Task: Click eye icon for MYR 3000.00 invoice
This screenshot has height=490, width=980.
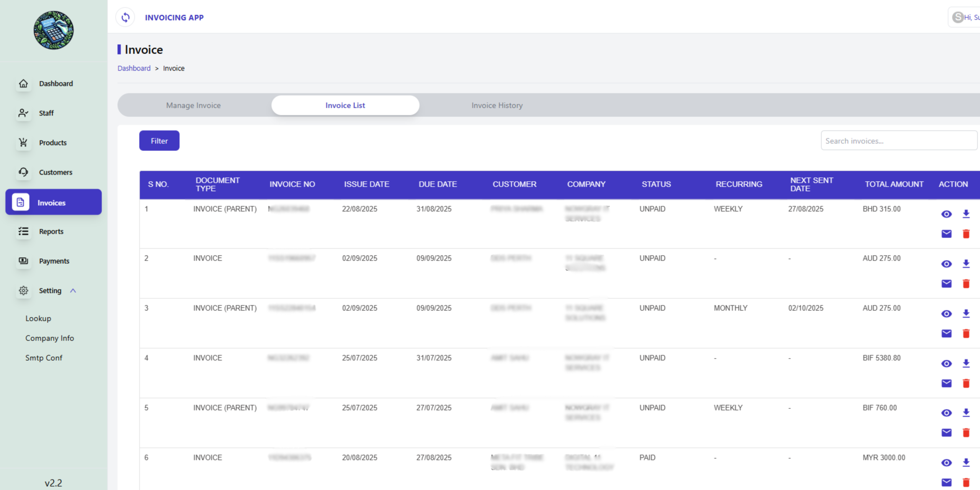Action: pos(946,463)
